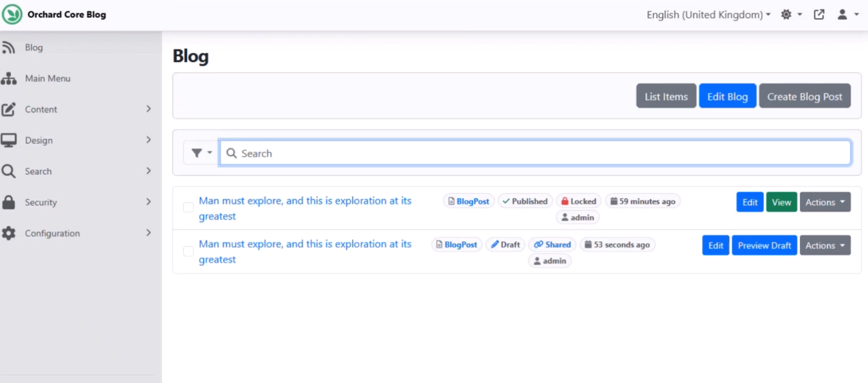868x383 pixels.
Task: Open Actions dropdown for published post
Action: [x=825, y=202]
